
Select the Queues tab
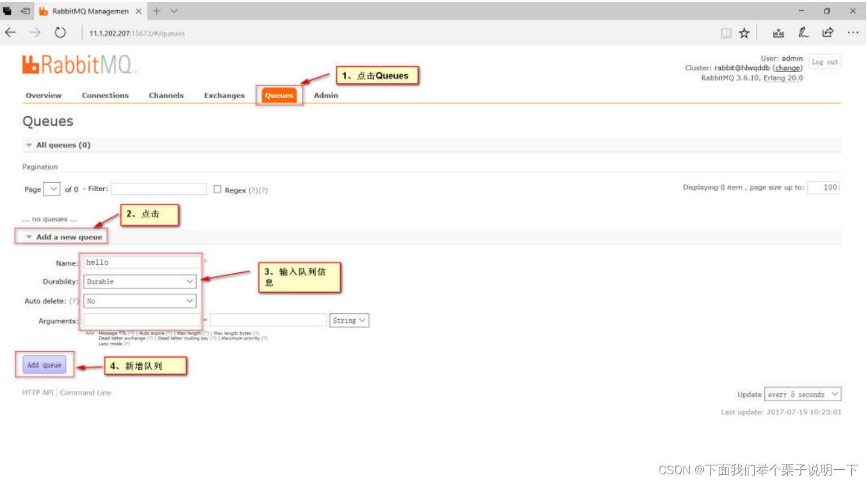279,96
